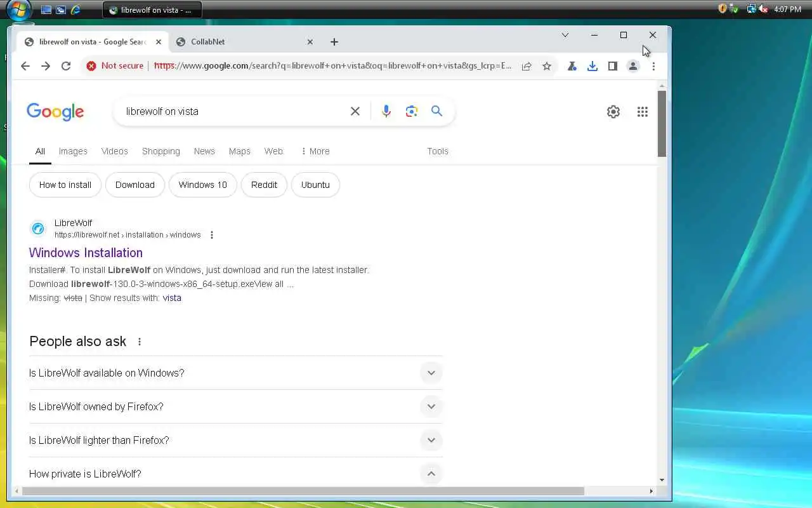
Task: Click scroll down arrow of page
Action: click(662, 481)
